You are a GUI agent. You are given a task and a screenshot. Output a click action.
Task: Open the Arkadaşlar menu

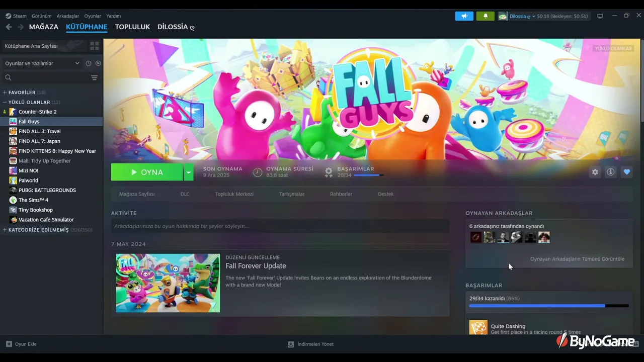(x=68, y=16)
